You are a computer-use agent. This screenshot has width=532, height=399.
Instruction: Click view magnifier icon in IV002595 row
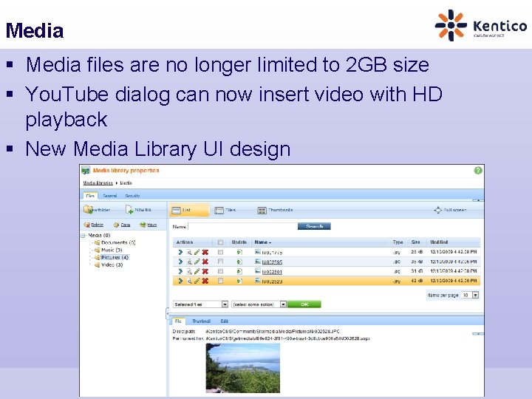[x=189, y=262]
